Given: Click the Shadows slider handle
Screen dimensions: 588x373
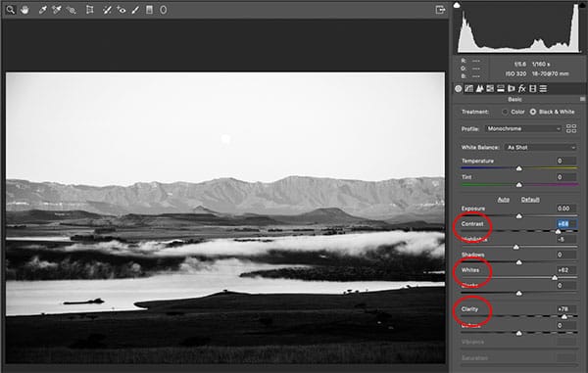Looking at the screenshot, I should click(x=519, y=262).
